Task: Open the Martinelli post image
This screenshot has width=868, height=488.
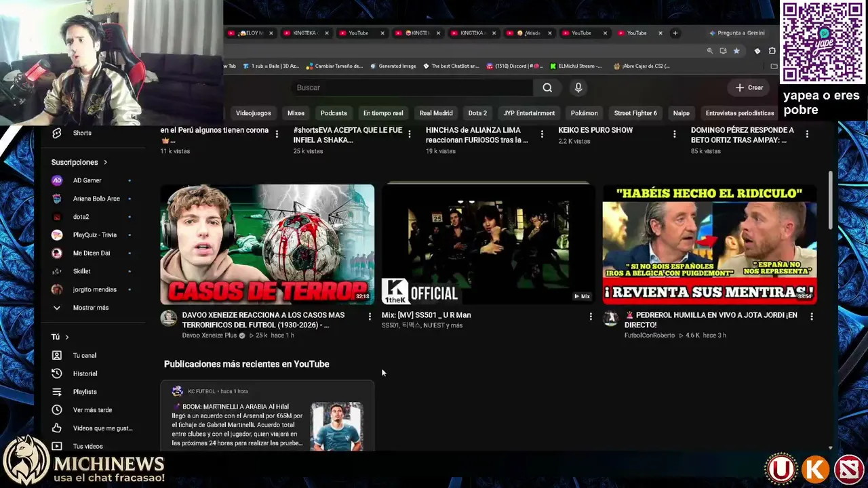Action: click(337, 426)
